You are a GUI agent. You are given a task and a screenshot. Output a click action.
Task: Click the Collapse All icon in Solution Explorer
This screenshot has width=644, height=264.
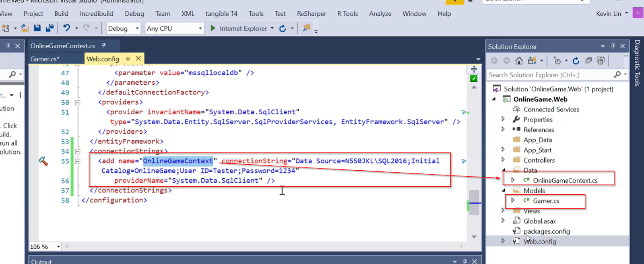(x=588, y=61)
